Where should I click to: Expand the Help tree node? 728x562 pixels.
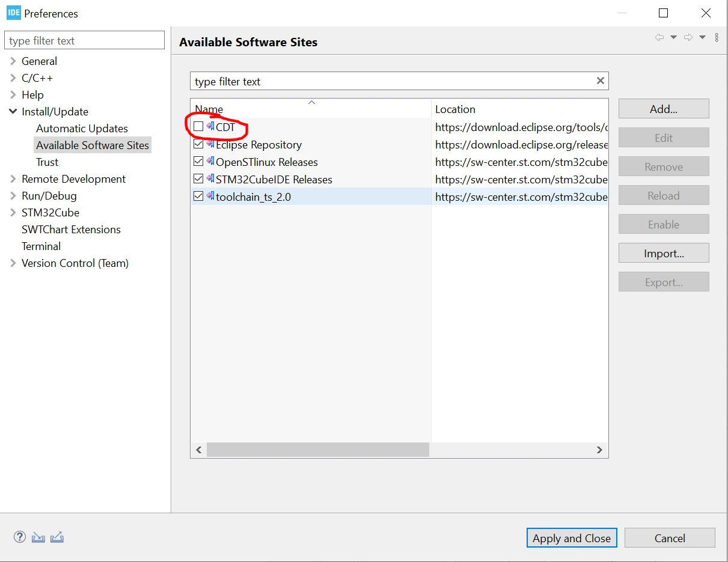click(13, 94)
